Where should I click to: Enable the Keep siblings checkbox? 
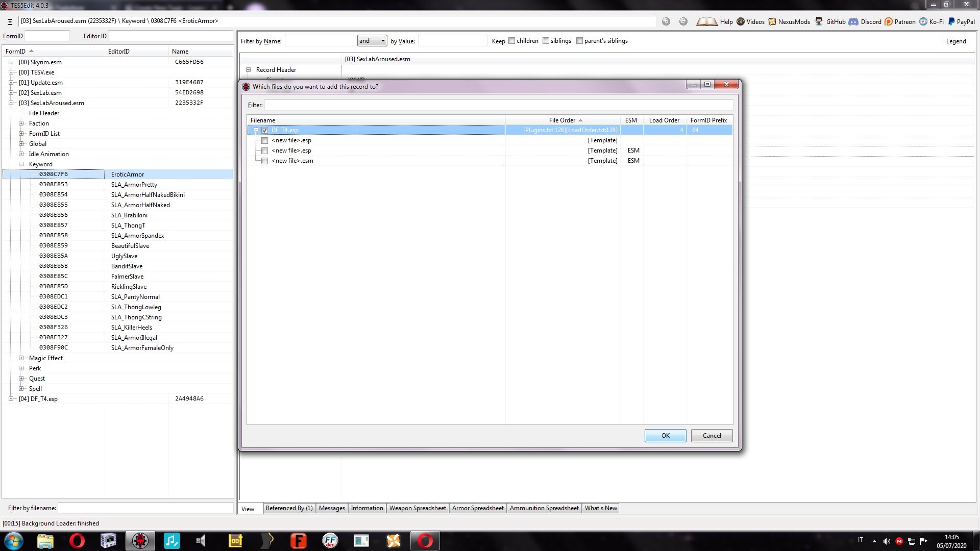coord(546,41)
